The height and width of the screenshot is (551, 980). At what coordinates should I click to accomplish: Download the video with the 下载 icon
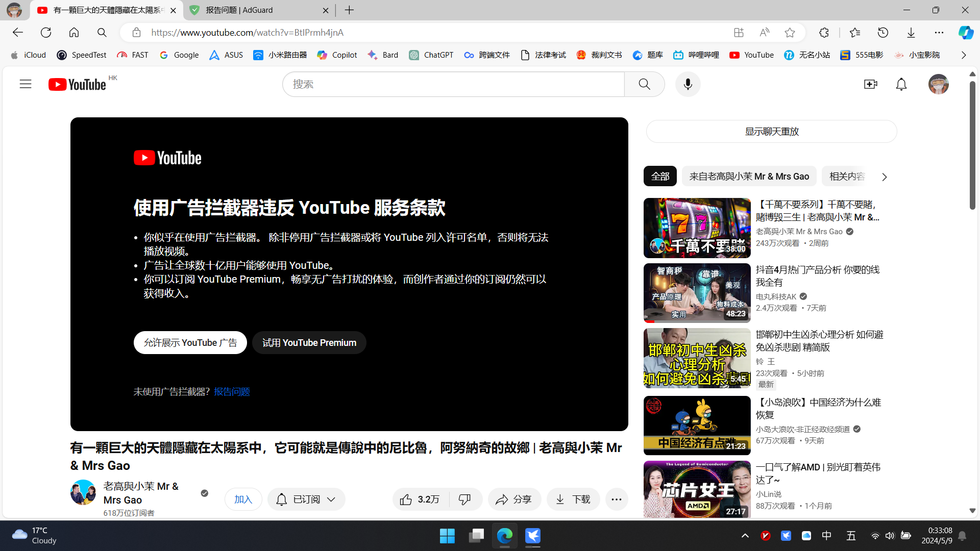coord(573,499)
